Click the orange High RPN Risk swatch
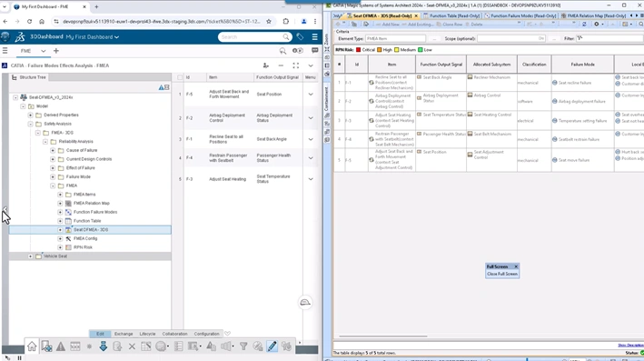 [379, 50]
